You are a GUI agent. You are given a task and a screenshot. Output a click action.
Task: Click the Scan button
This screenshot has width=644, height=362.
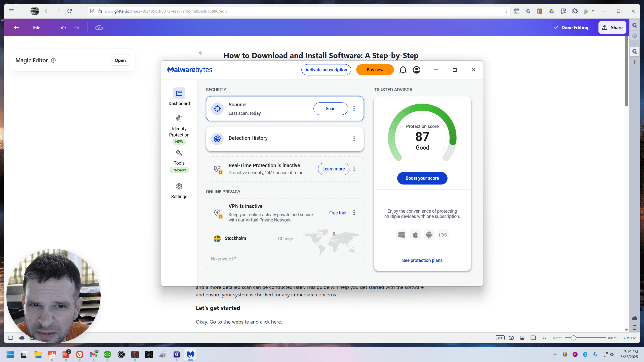coord(331,109)
